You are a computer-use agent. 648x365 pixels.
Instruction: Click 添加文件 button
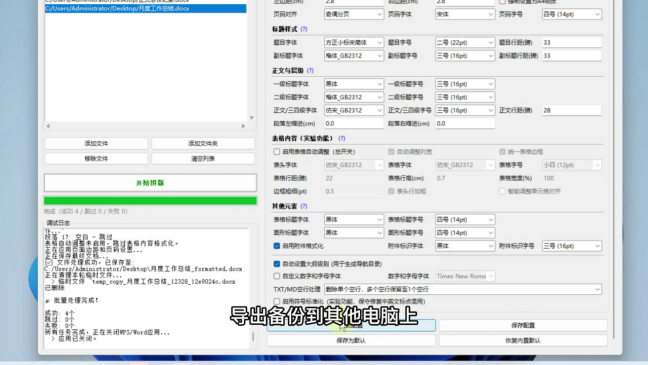point(96,143)
